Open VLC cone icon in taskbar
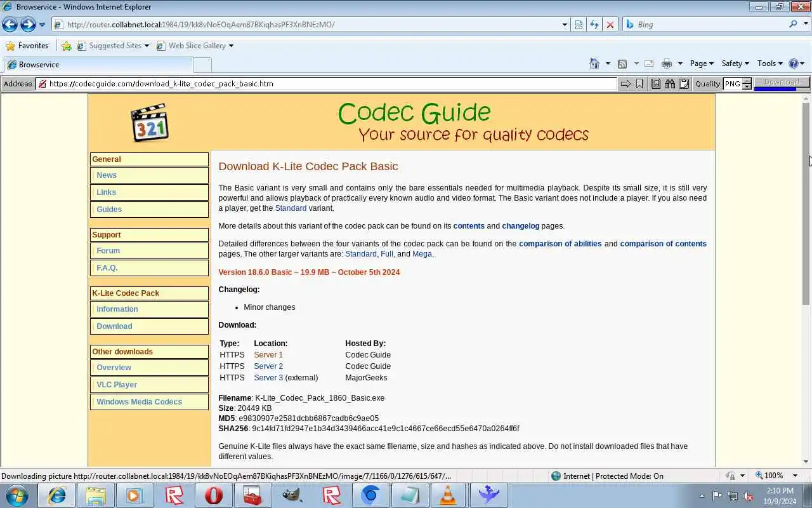Image resolution: width=812 pixels, height=508 pixels. pos(449,495)
